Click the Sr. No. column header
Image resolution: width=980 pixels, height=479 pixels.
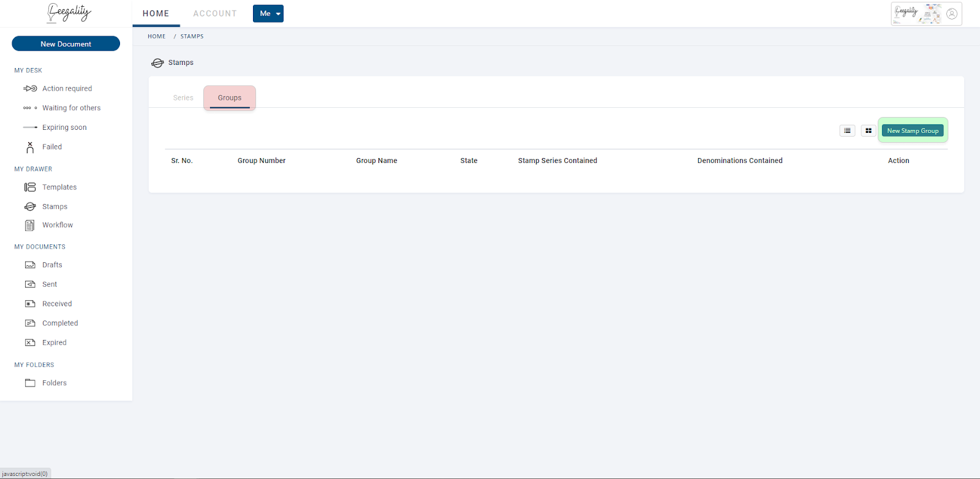pyautogui.click(x=182, y=160)
